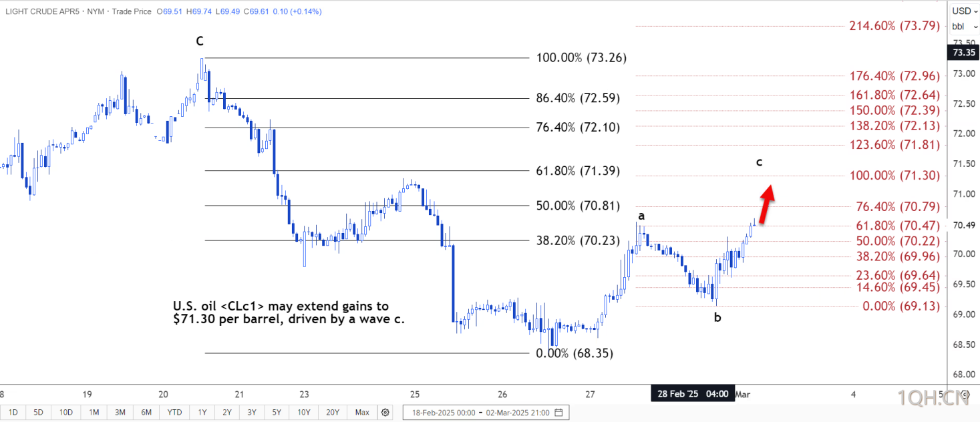Choose the 10D range button
The width and height of the screenshot is (980, 422).
65,413
